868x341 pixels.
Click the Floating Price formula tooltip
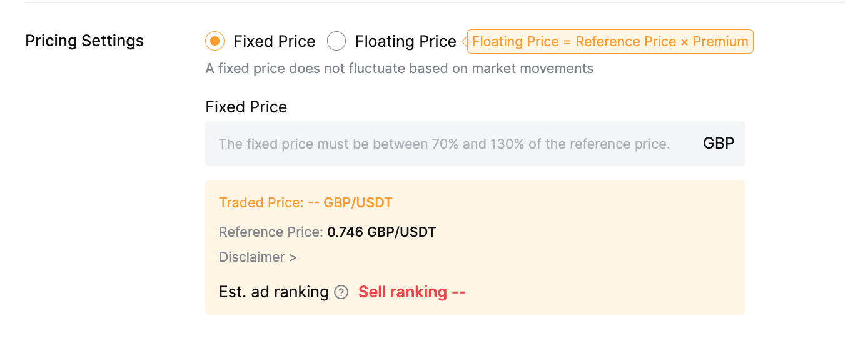(610, 42)
